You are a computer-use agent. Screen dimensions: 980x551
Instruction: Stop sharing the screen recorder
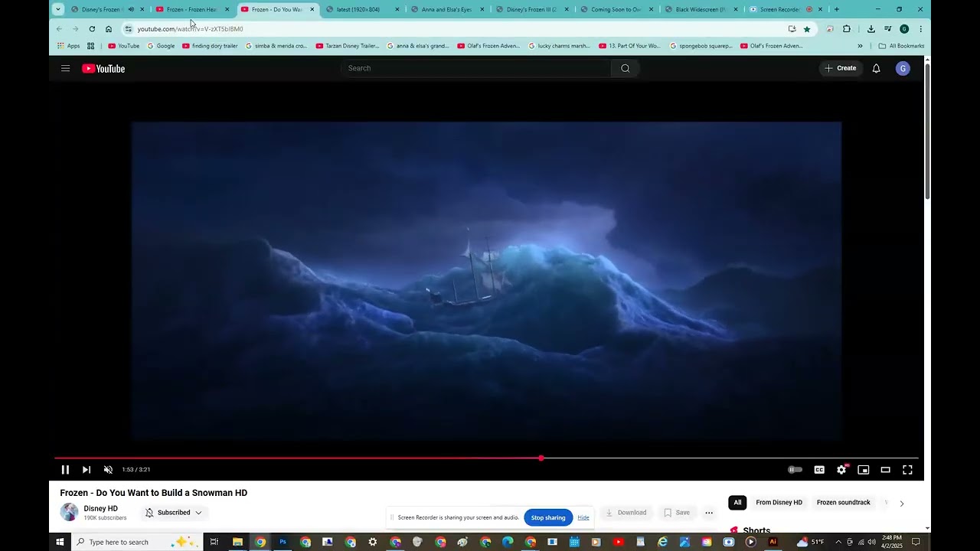click(x=548, y=517)
